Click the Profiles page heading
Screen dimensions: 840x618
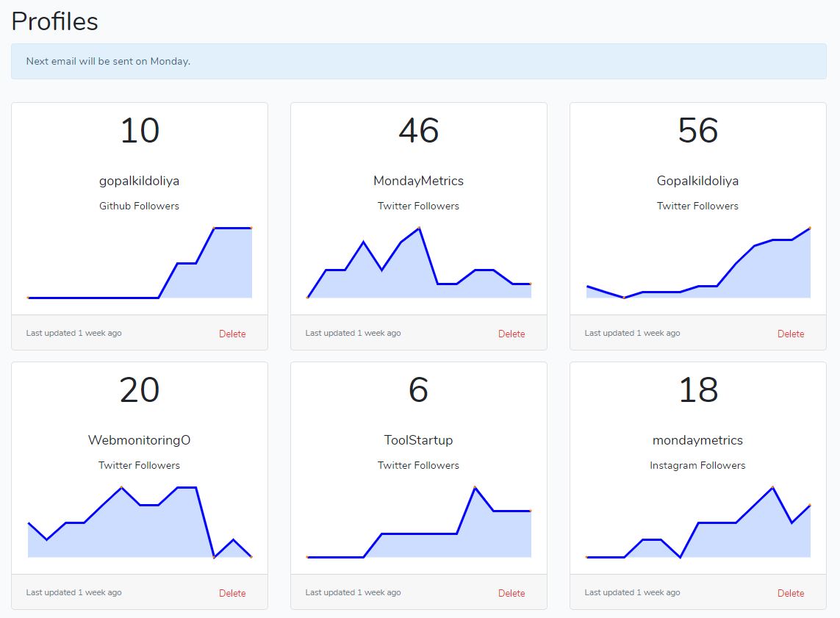(x=55, y=21)
